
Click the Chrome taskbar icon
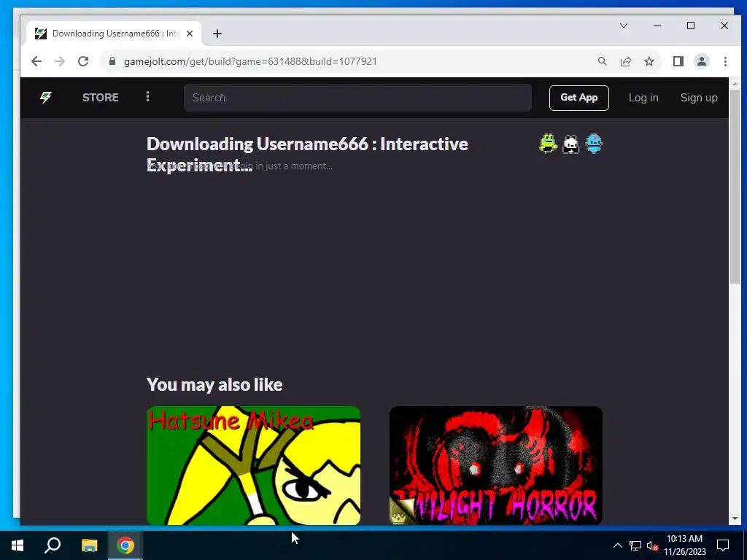(125, 545)
